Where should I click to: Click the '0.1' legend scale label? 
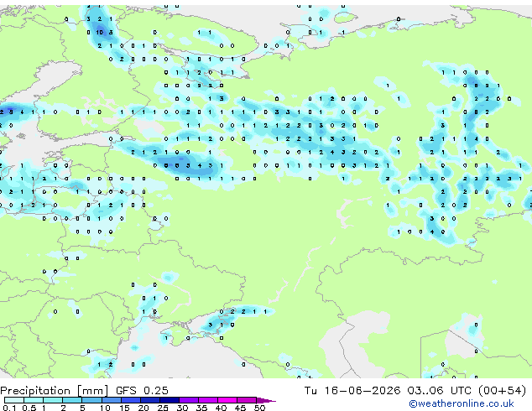point(9,408)
